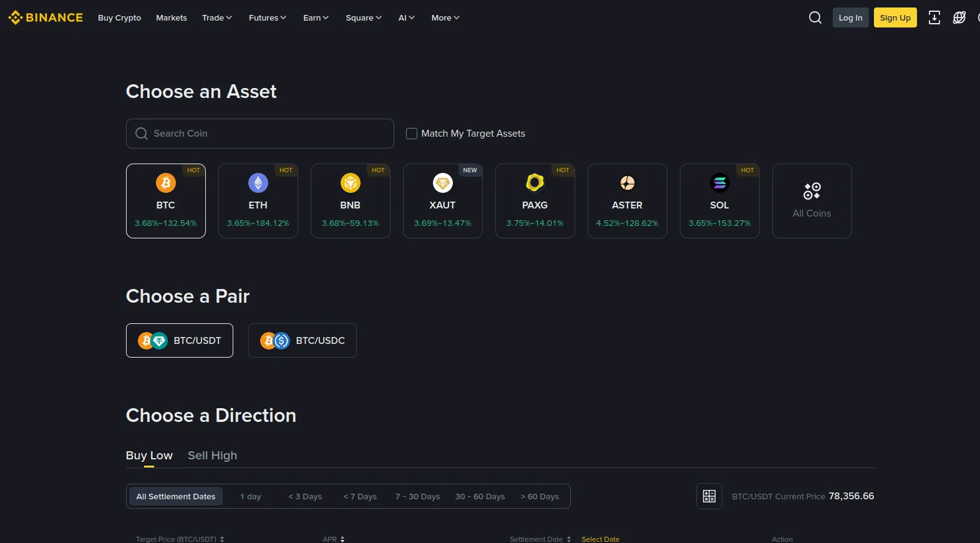Screen dimensions: 980x543
Task: Switch to Buy Low tab
Action: [149, 456]
